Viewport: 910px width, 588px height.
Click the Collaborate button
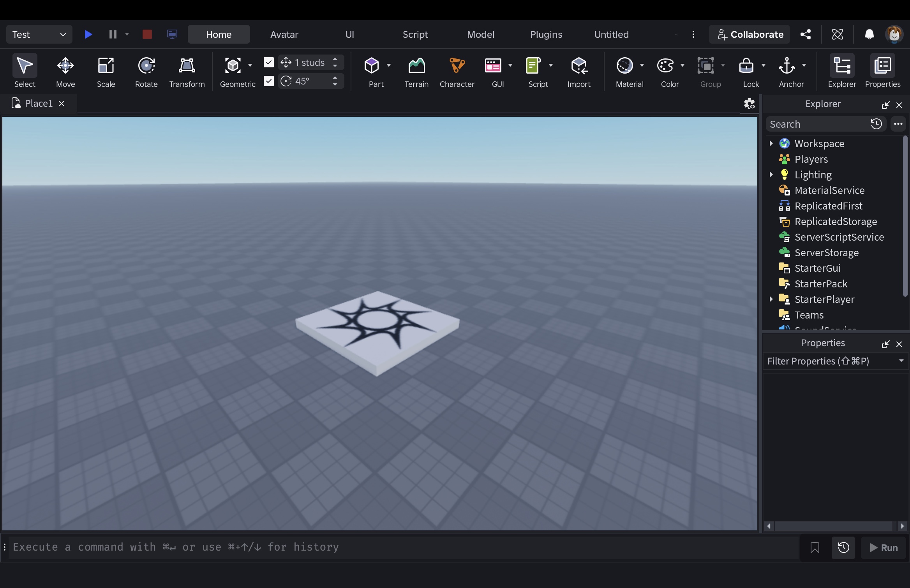click(750, 34)
